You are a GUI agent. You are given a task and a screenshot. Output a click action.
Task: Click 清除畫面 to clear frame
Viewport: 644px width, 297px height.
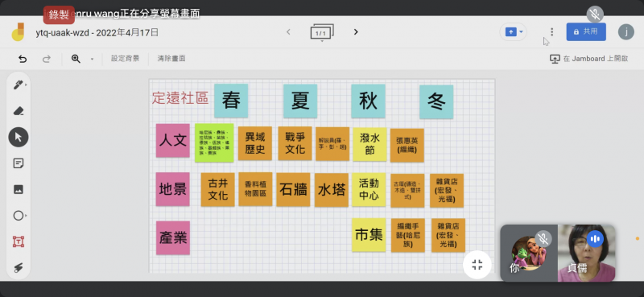click(x=171, y=59)
